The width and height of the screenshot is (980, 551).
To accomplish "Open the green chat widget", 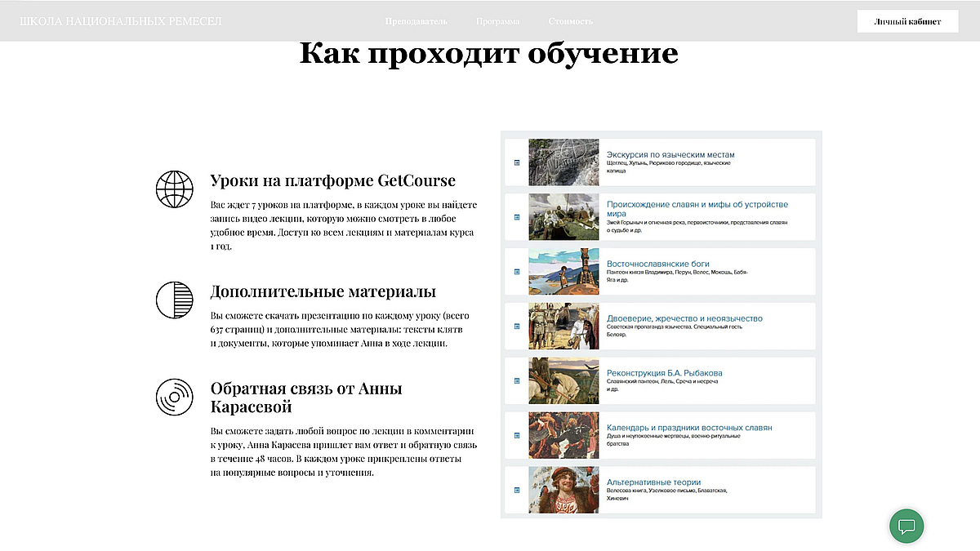I will (906, 526).
